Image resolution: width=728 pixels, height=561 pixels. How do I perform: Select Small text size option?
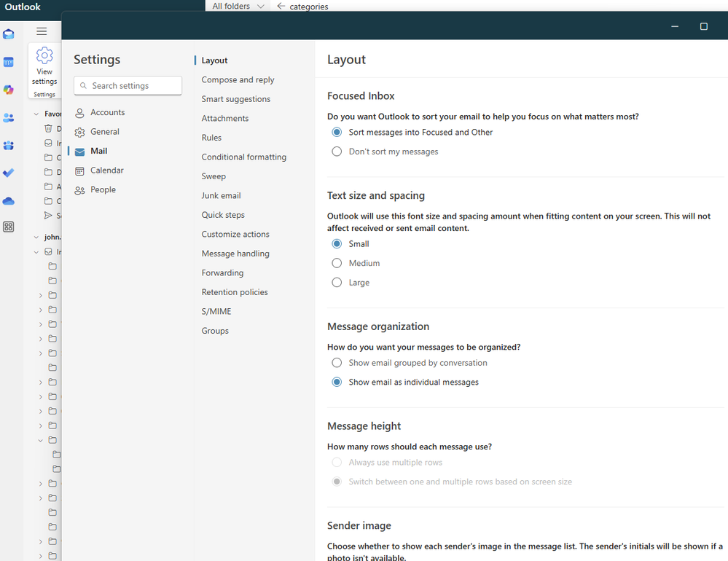click(337, 243)
